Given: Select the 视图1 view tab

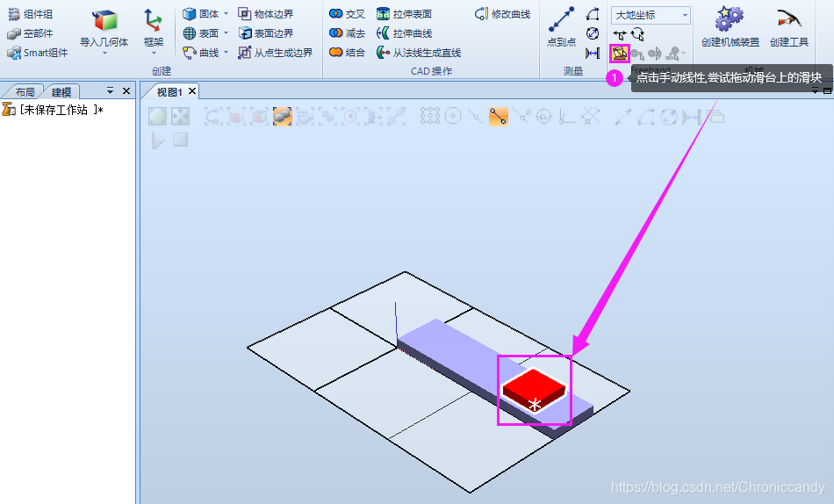Looking at the screenshot, I should (169, 92).
